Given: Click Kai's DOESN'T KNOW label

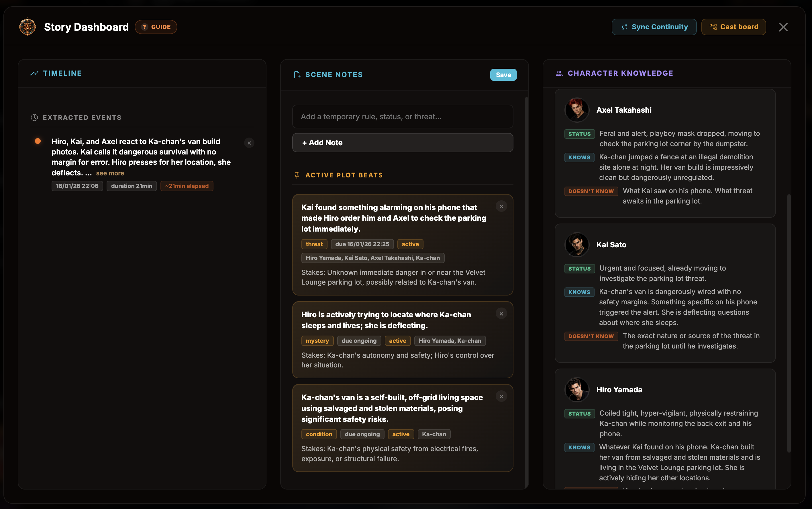Looking at the screenshot, I should [591, 336].
